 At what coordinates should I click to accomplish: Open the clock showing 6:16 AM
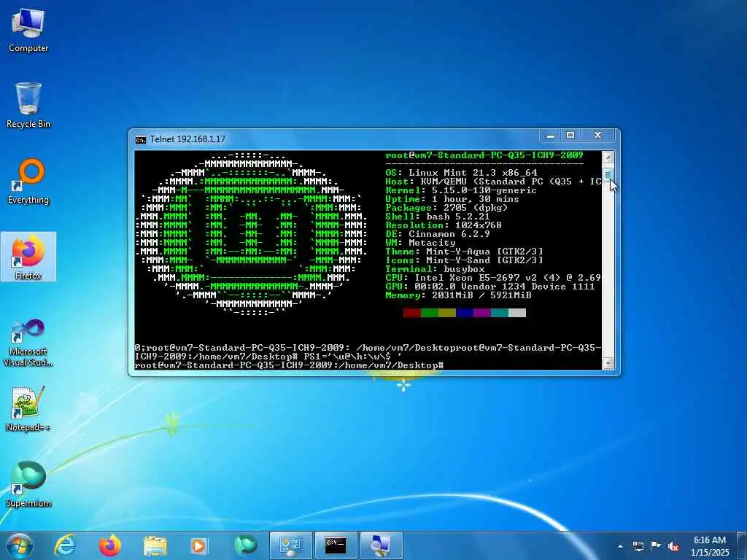tap(710, 546)
